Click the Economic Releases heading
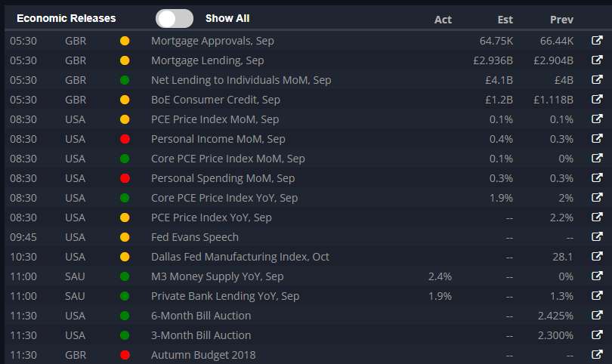The image size is (612, 364). point(66,18)
